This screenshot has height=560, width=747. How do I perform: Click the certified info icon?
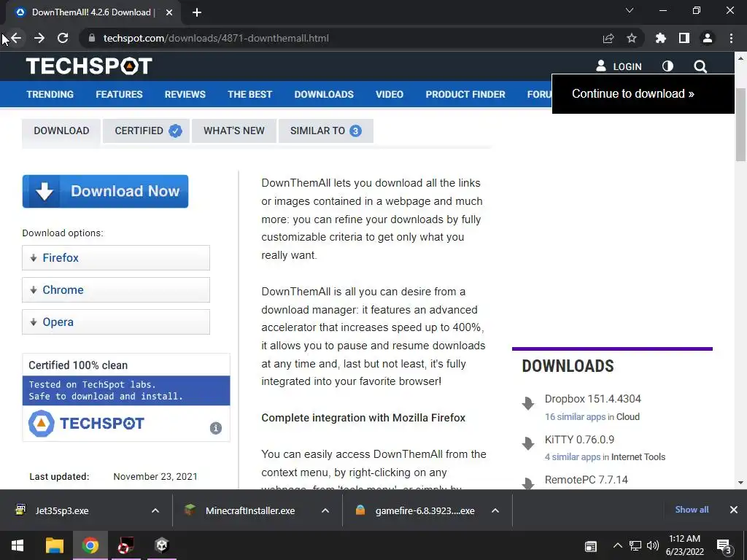216,428
